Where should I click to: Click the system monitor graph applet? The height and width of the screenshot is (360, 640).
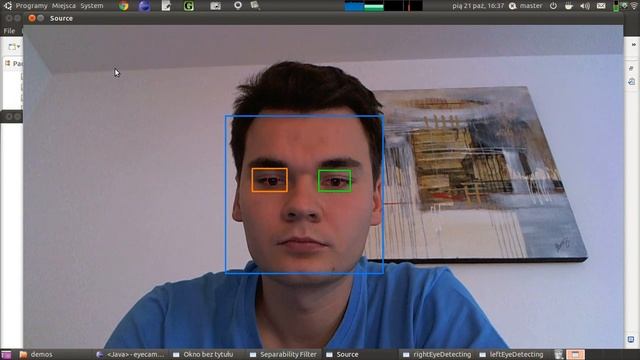[383, 6]
